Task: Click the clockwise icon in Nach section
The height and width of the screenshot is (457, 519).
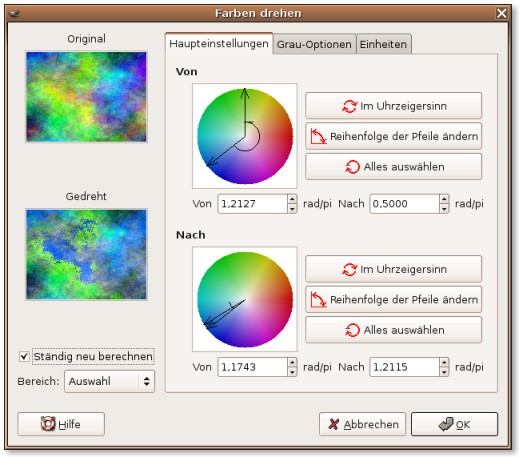Action: [350, 269]
